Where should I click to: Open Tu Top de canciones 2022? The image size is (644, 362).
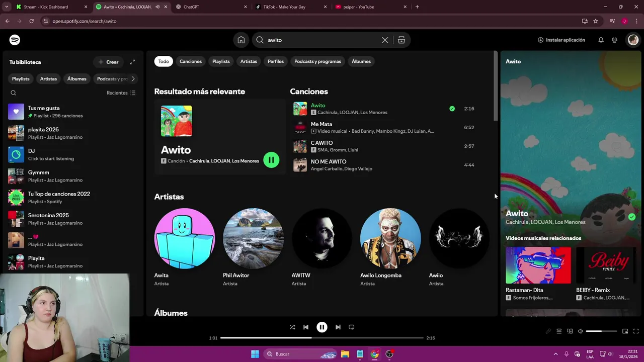72,198
